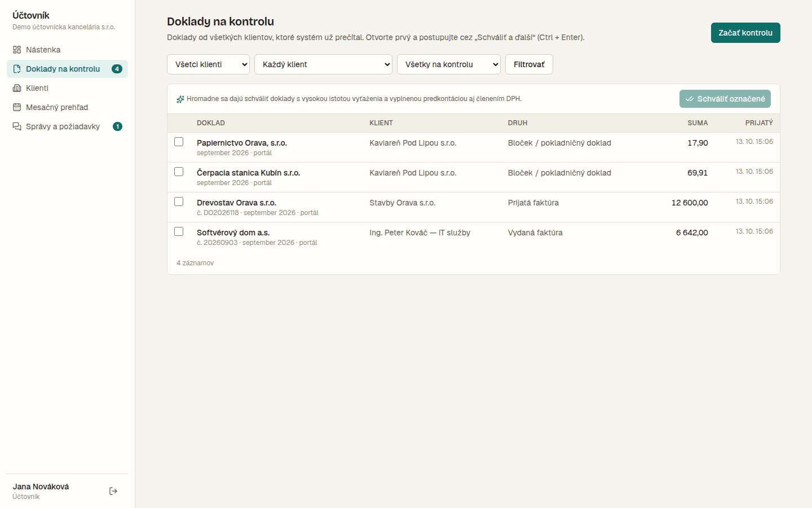Open the Čerpacia stanica Kubín s.r.o. document
Image resolution: width=812 pixels, height=508 pixels.
click(x=248, y=173)
